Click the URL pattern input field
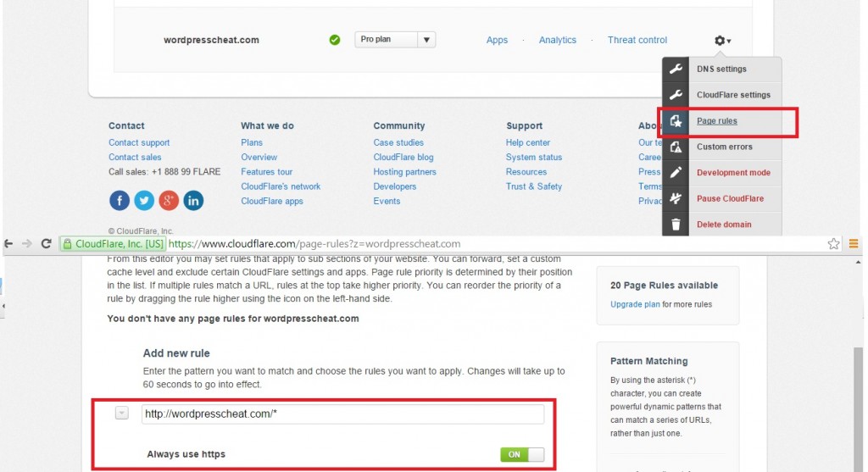Viewport: 868px width, 472px height. point(342,414)
